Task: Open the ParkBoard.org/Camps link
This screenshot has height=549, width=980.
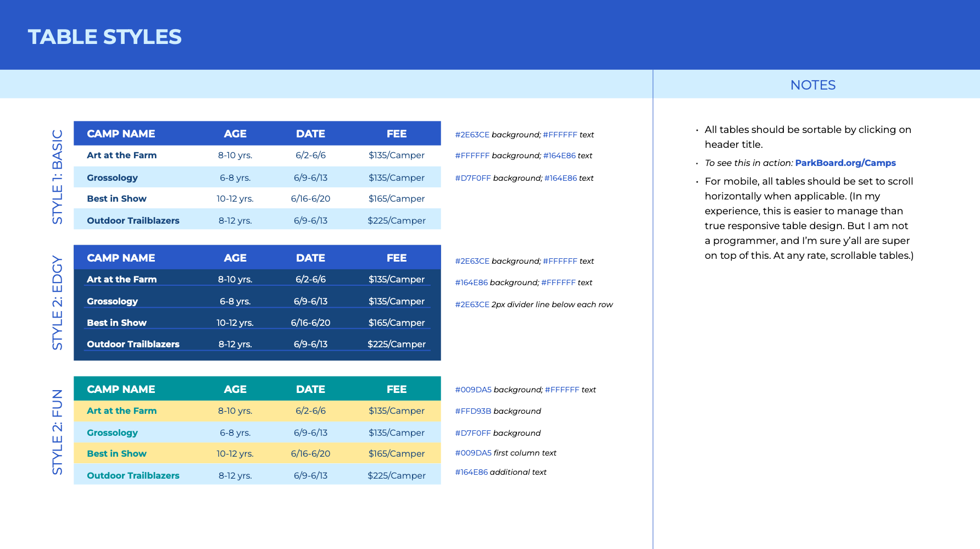Action: (x=845, y=163)
